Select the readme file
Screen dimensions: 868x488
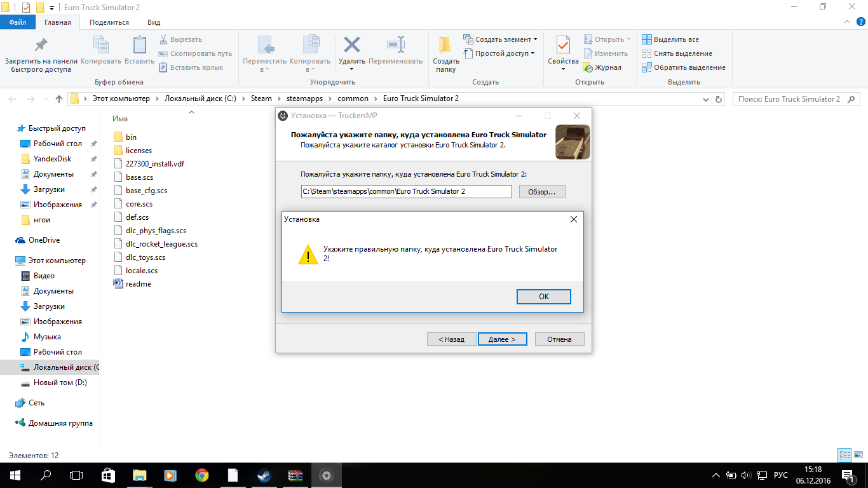(x=133, y=284)
